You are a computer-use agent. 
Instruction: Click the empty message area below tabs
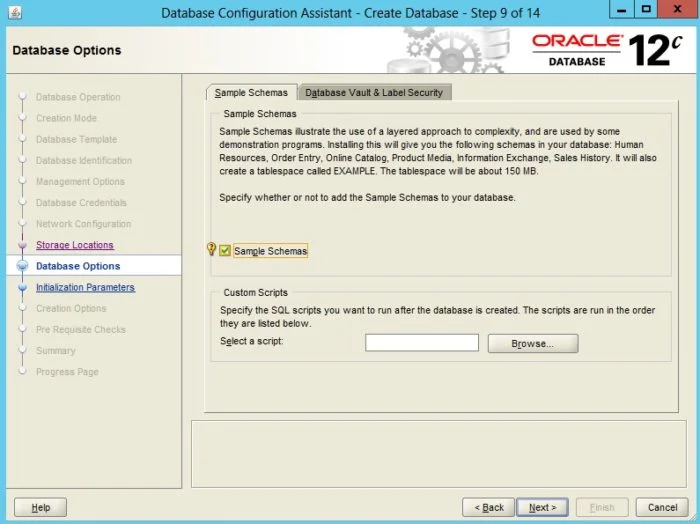point(438,454)
